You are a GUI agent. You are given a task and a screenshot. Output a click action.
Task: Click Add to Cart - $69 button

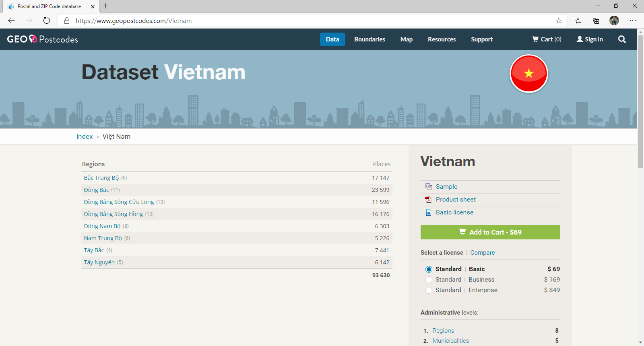coord(490,232)
